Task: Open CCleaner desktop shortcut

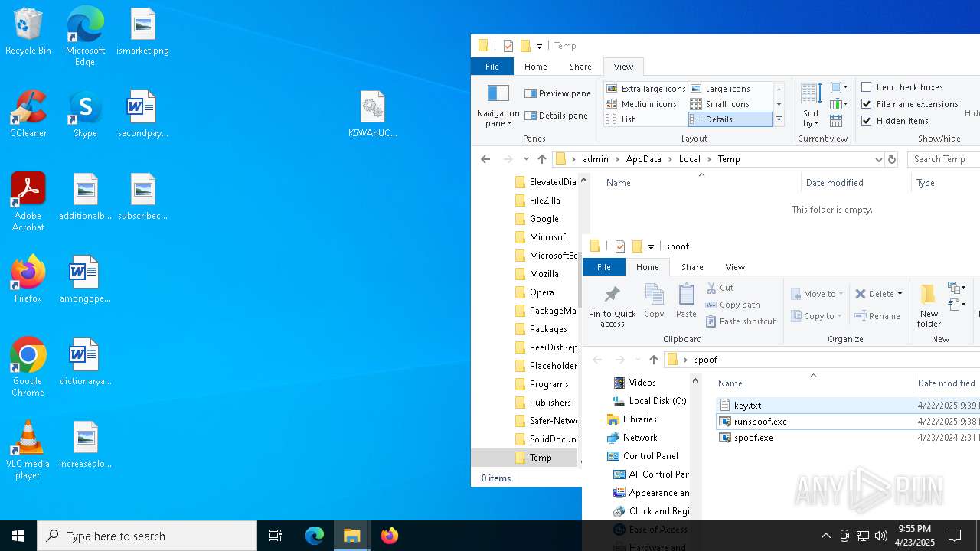Action: [x=28, y=115]
